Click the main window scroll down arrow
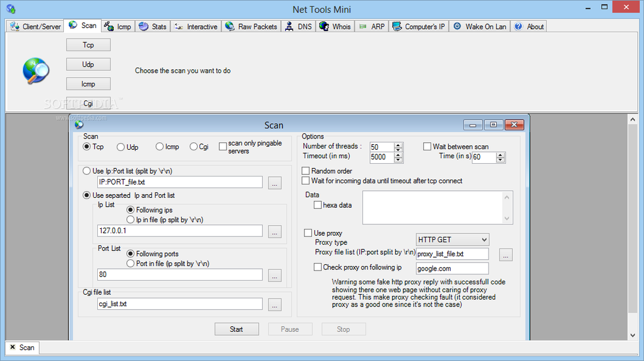 [x=633, y=336]
